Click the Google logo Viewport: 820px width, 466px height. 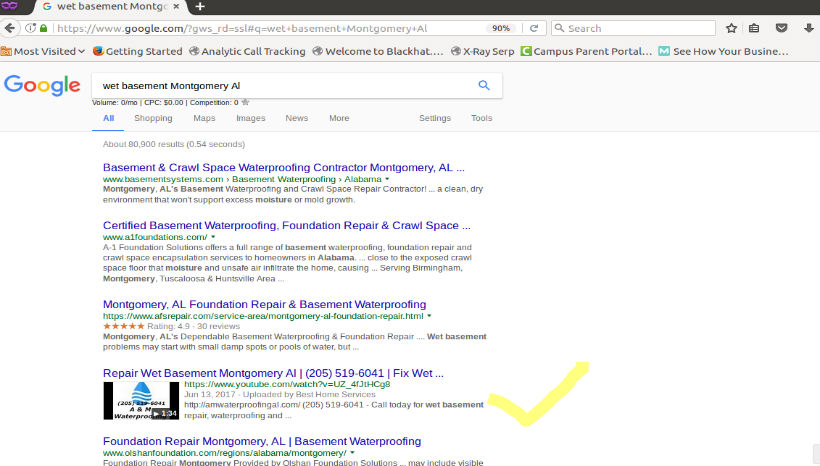(42, 85)
